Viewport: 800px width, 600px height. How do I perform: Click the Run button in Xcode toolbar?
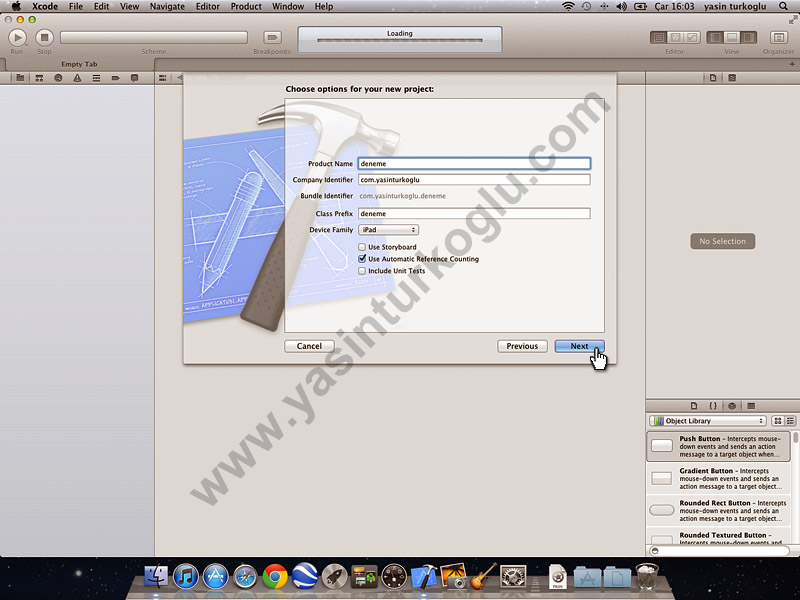coord(17,37)
